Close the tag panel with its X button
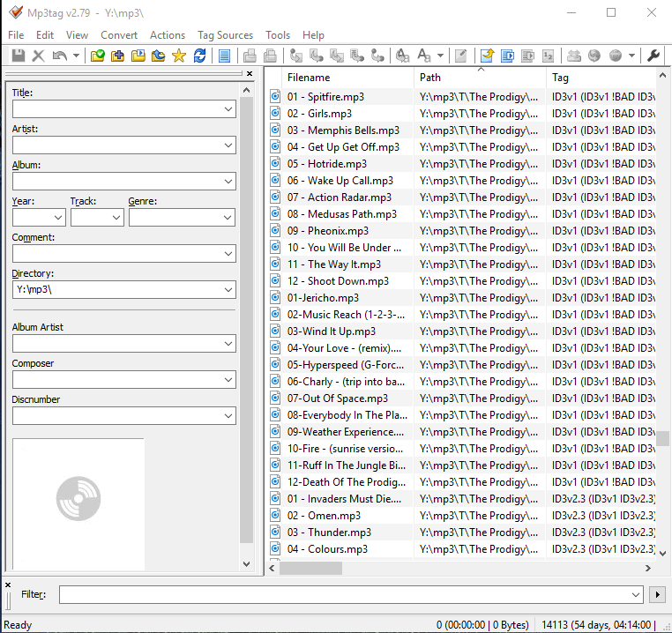 click(x=250, y=74)
